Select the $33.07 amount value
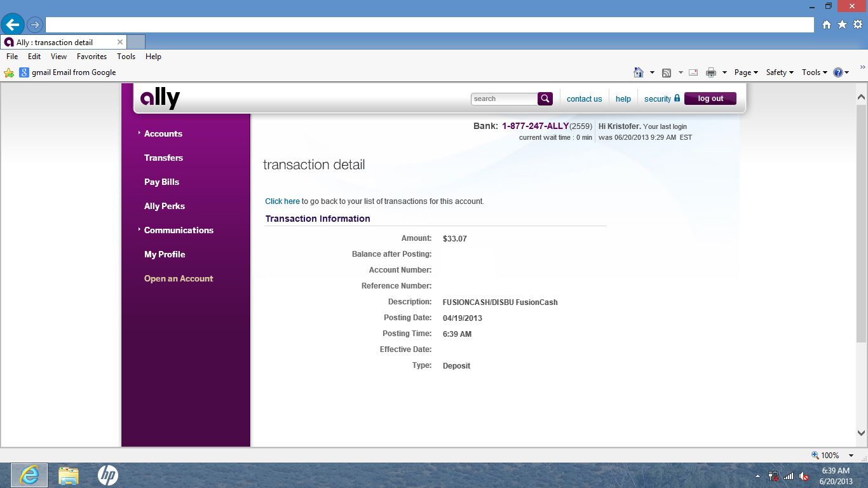Screen dimensions: 868x488 (x=454, y=239)
